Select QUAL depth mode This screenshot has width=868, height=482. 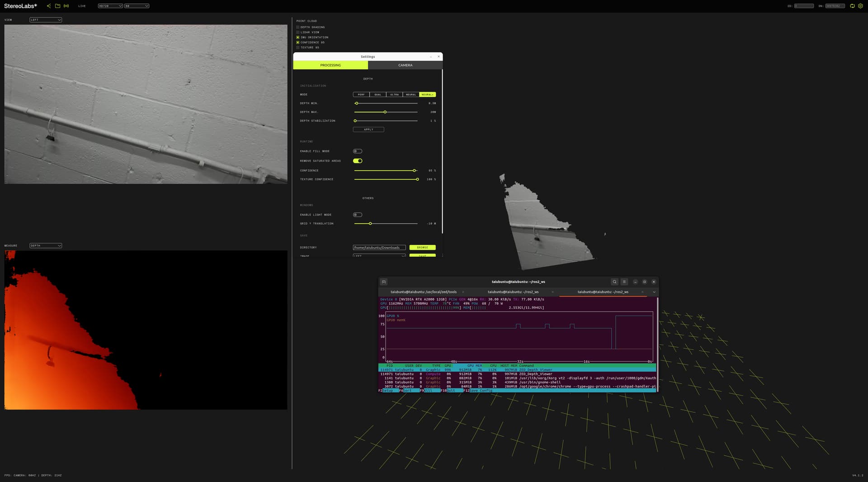(x=378, y=95)
